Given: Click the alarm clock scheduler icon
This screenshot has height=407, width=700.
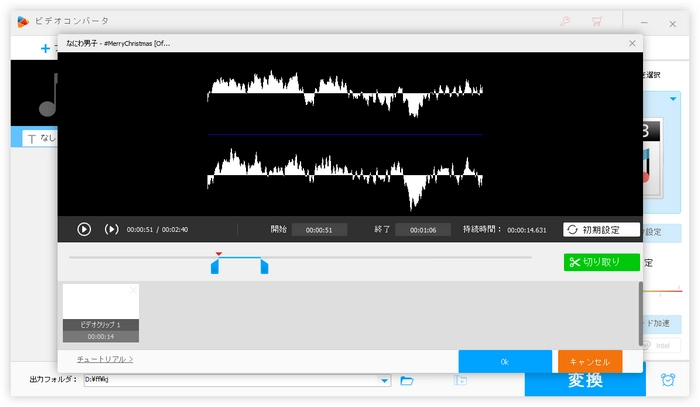Looking at the screenshot, I should coord(667,380).
